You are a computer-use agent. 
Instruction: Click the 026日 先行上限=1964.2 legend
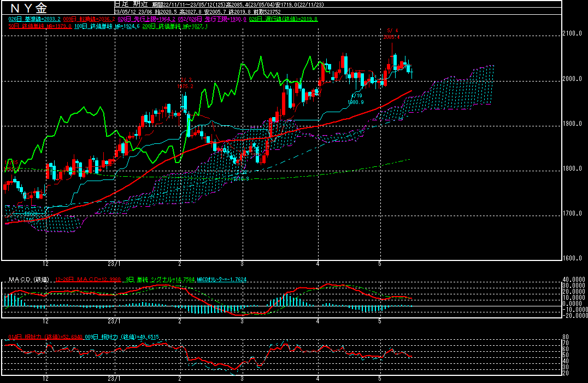[146, 19]
